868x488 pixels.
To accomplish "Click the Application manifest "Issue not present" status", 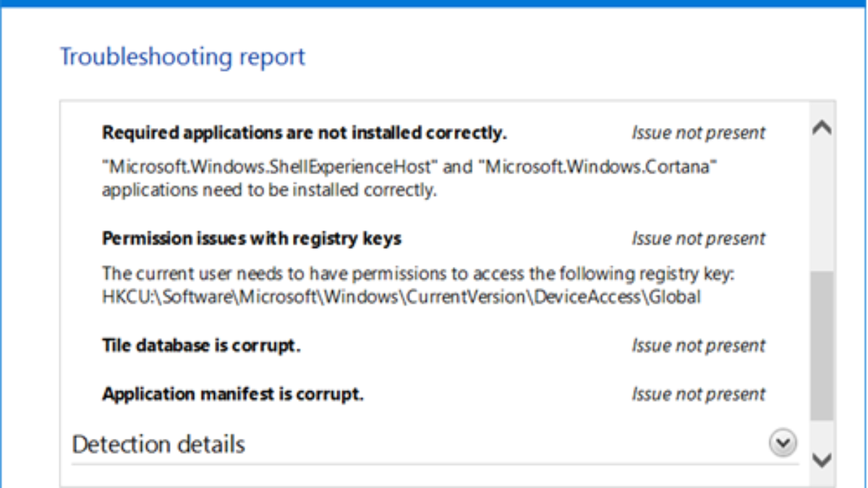I will [x=698, y=394].
